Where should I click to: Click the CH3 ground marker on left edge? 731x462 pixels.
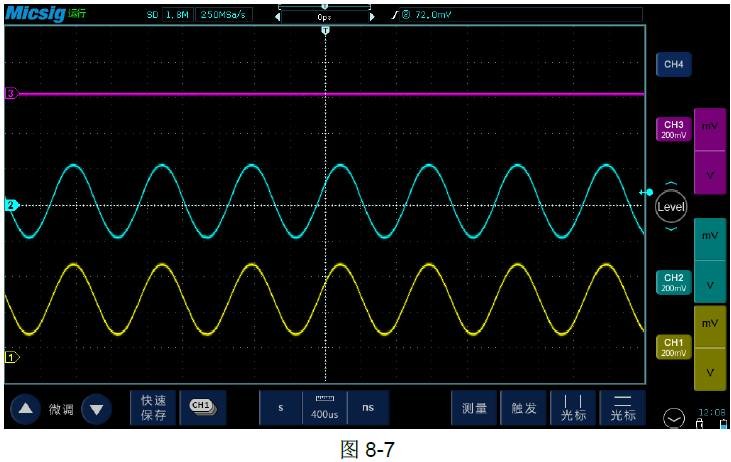pyautogui.click(x=12, y=93)
